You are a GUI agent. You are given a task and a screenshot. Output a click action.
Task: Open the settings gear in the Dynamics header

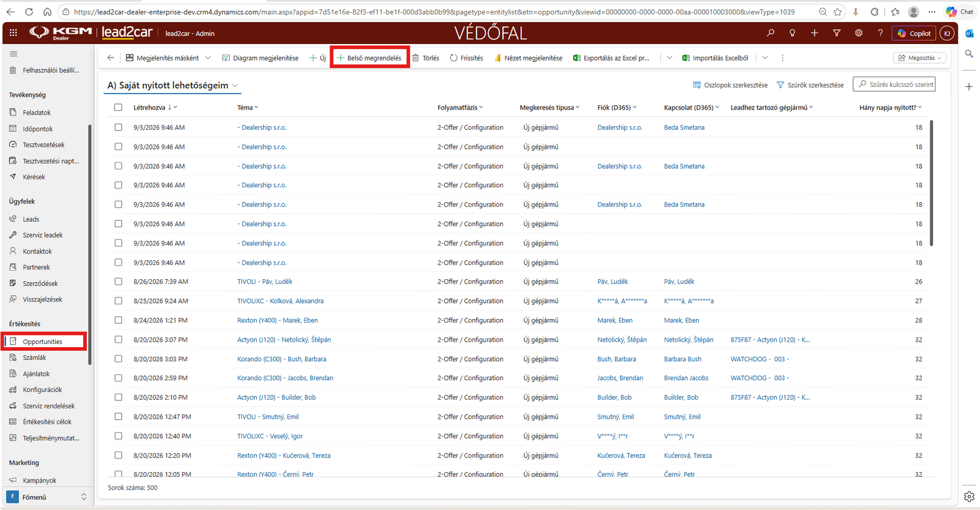click(x=859, y=33)
